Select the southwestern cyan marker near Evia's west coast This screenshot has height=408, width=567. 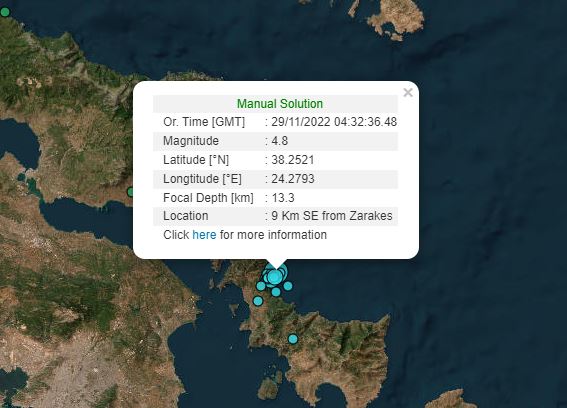(x=257, y=301)
